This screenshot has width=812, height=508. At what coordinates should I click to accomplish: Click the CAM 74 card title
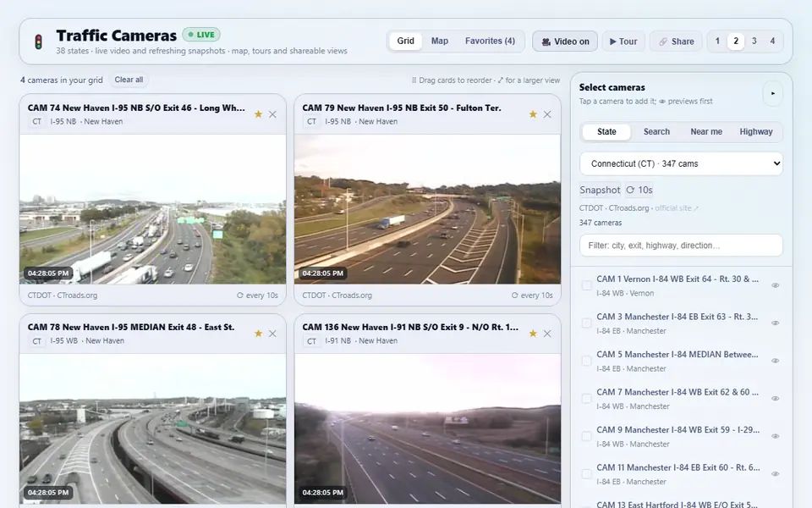click(136, 108)
